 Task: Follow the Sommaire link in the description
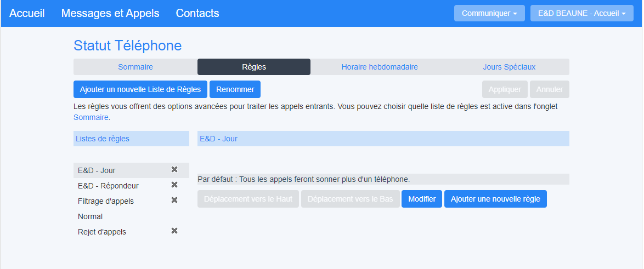(91, 117)
